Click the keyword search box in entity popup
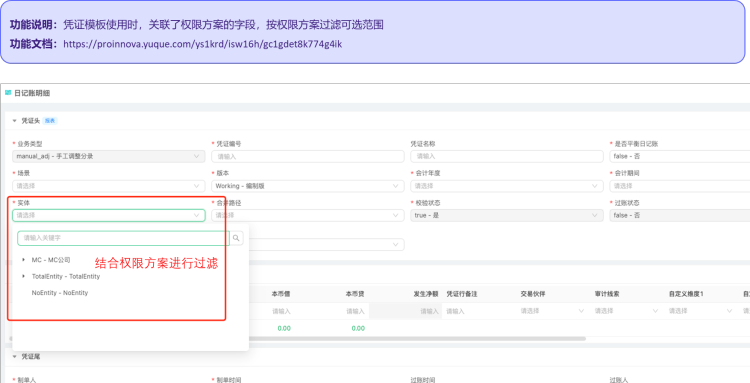 [x=123, y=238]
